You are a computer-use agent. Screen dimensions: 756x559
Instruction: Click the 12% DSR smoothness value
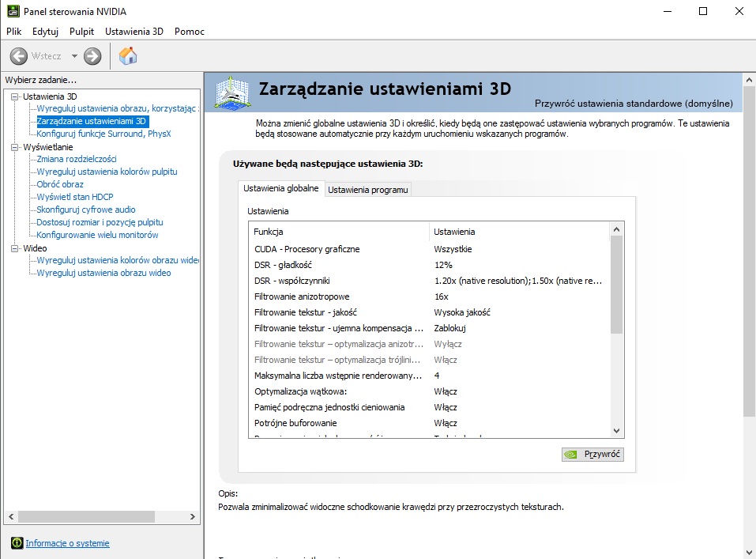pos(443,265)
